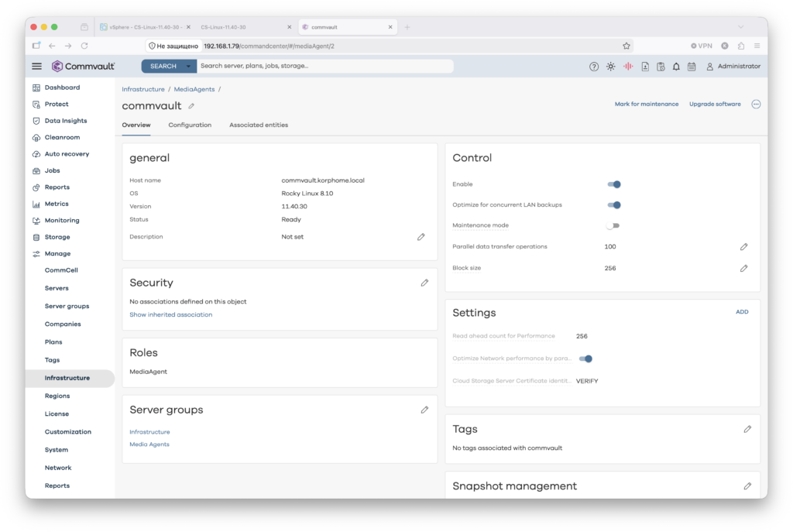Edit the Block size value
The height and width of the screenshot is (532, 793).
point(743,268)
